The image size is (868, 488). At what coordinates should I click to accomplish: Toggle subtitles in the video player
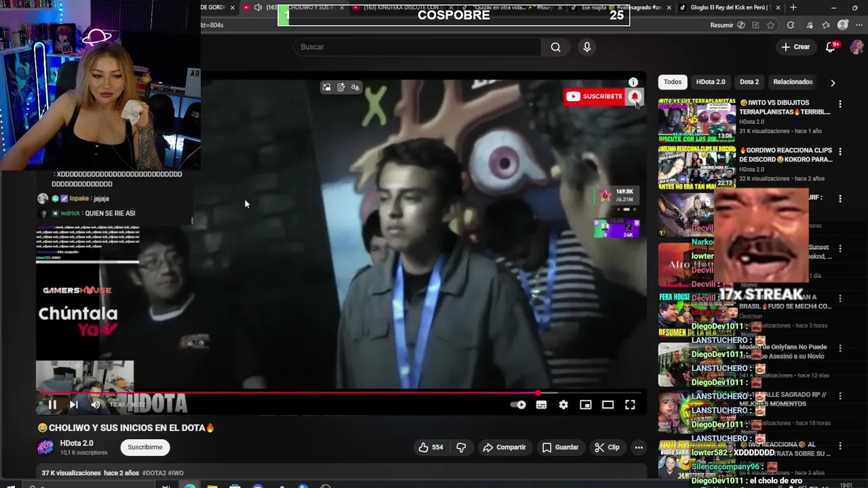[541, 405]
